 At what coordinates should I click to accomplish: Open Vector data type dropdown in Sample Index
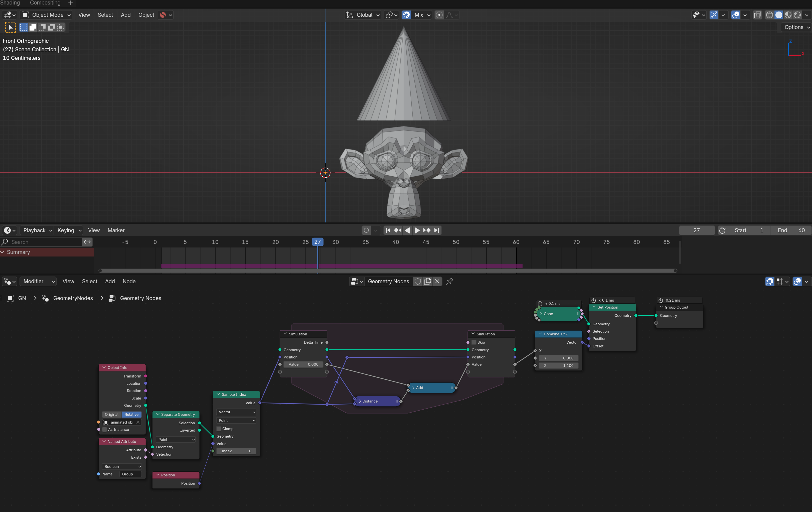point(236,412)
